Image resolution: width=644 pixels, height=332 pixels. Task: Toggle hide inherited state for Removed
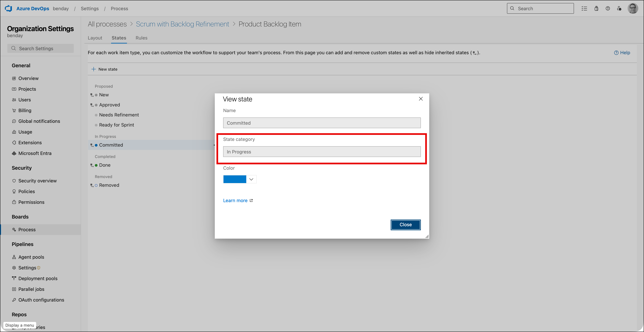[x=92, y=185]
